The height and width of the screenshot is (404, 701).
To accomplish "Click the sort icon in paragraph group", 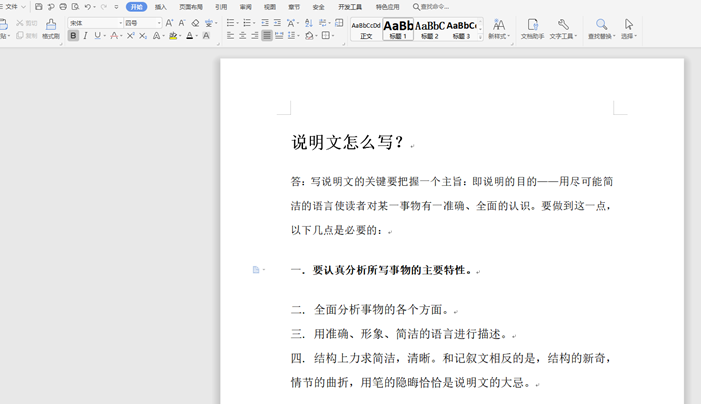I will point(308,23).
